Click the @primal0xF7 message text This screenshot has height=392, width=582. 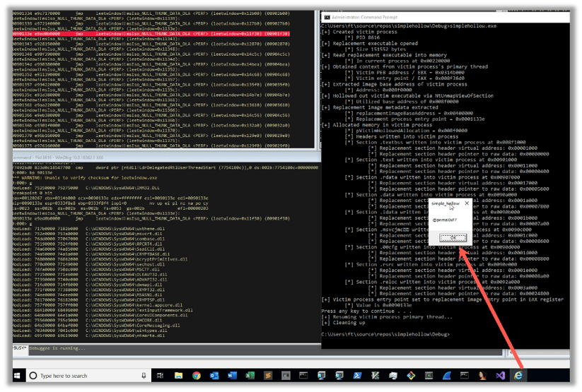(444, 220)
